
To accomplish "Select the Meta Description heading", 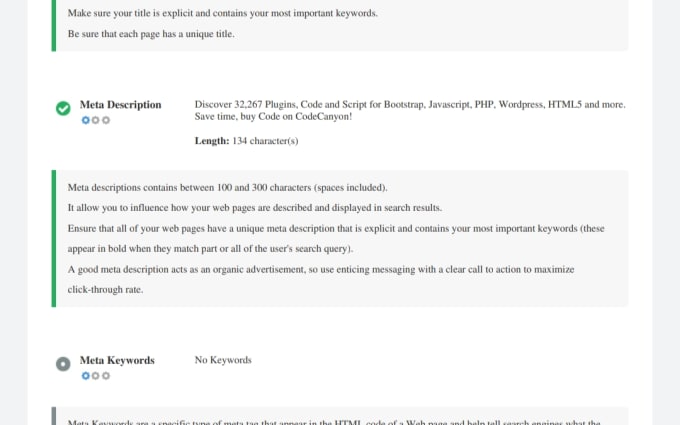I will (120, 105).
